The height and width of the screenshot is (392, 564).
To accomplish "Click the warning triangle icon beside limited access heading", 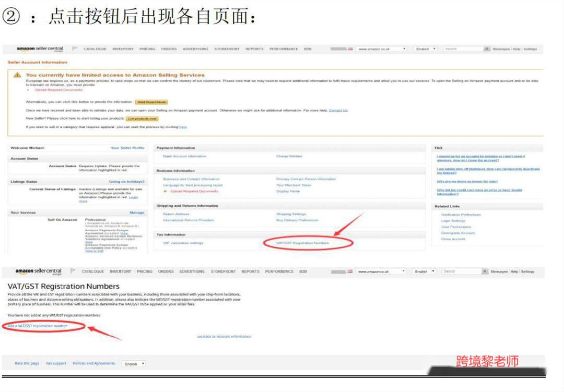I will point(17,75).
